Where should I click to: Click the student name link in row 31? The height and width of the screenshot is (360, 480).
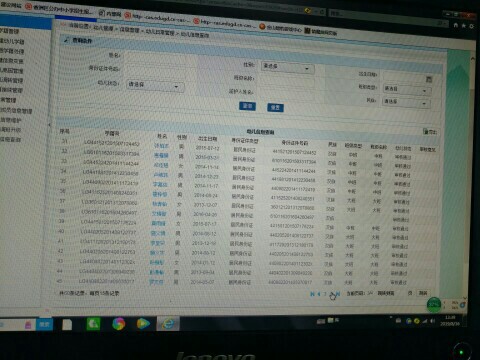161,146
